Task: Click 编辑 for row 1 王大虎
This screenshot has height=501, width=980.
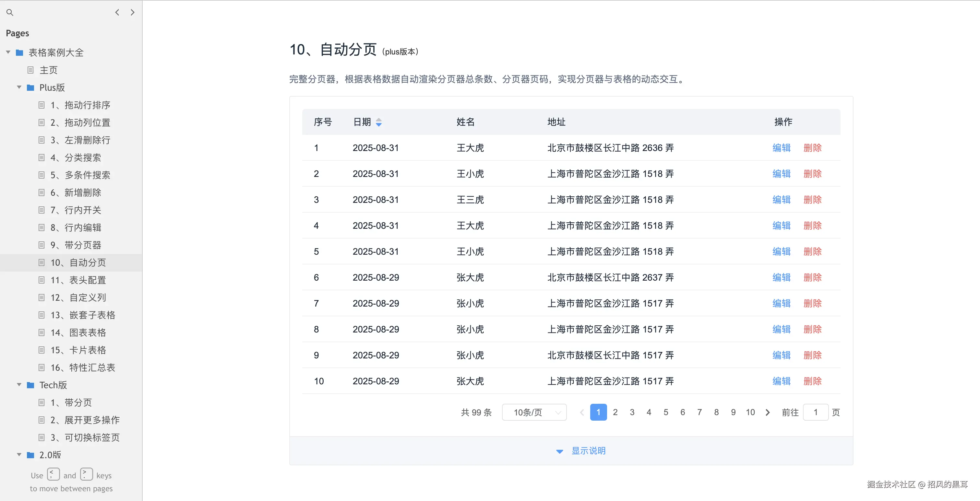Action: 782,148
